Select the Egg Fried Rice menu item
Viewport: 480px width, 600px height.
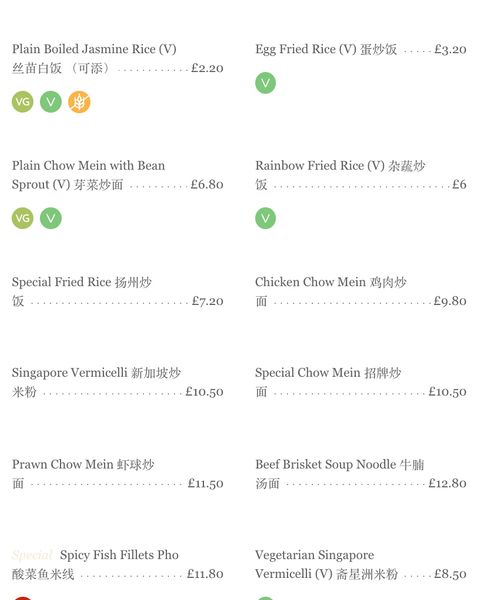pos(361,49)
